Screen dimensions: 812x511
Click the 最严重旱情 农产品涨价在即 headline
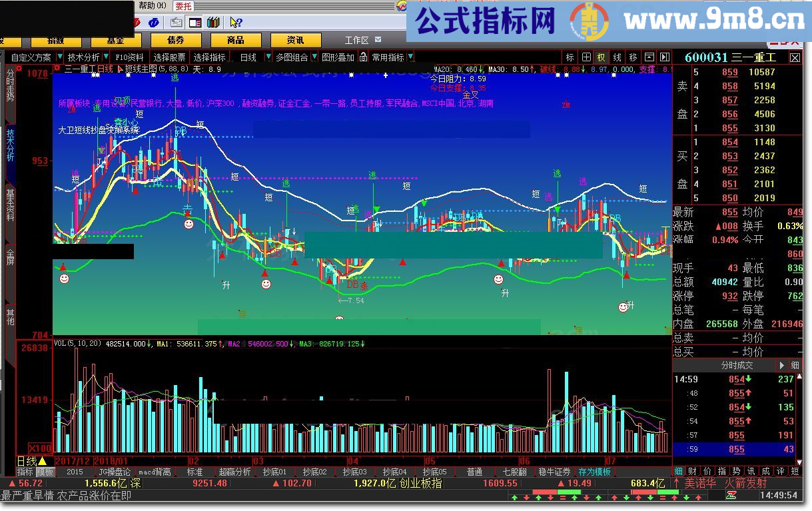tap(66, 496)
